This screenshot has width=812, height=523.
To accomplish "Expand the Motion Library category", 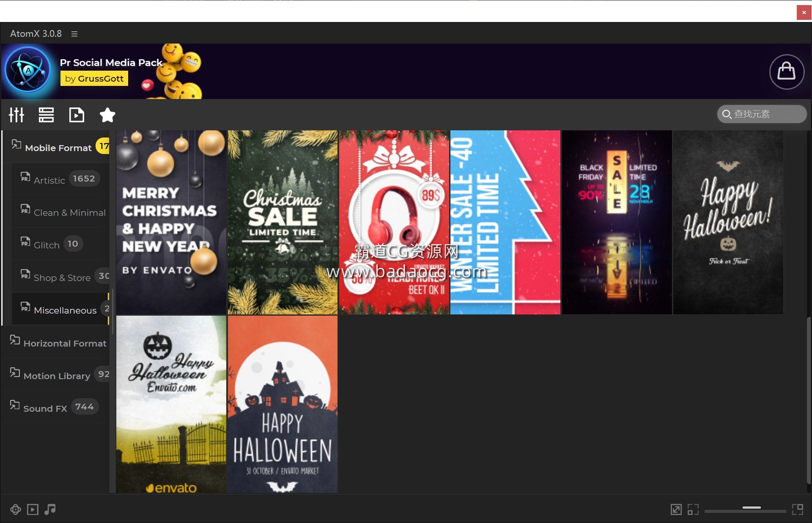I will [56, 375].
